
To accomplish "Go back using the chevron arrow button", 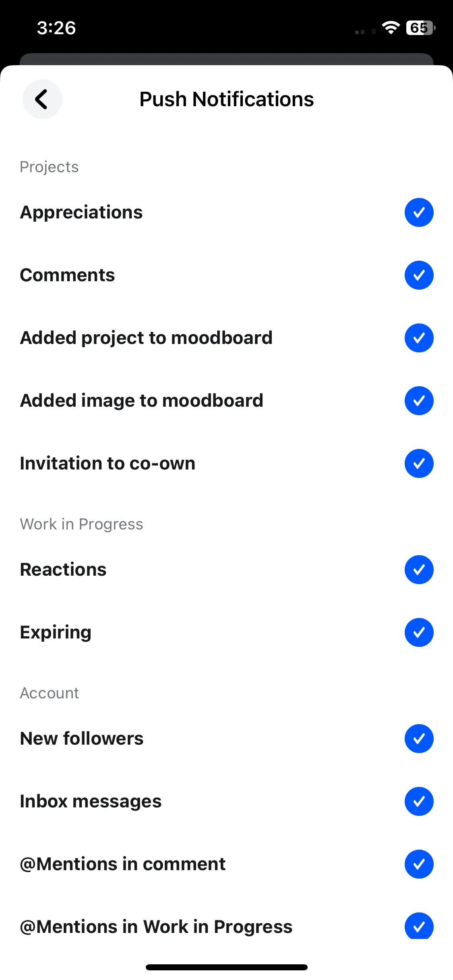I will pos(42,99).
